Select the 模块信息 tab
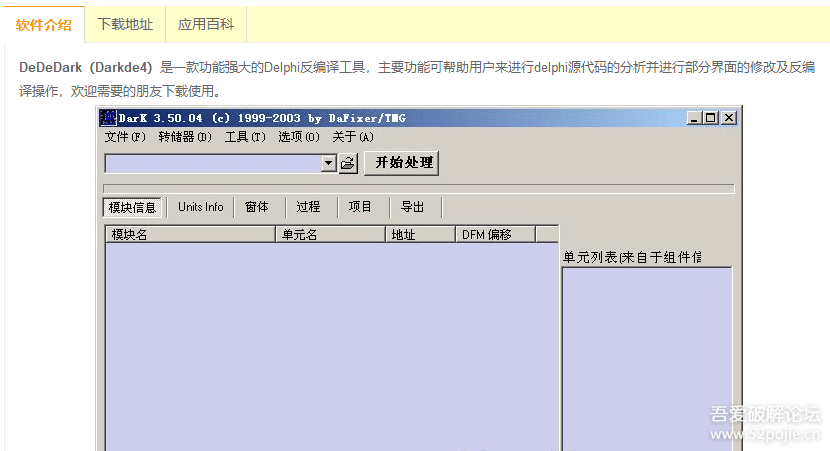 (x=132, y=208)
